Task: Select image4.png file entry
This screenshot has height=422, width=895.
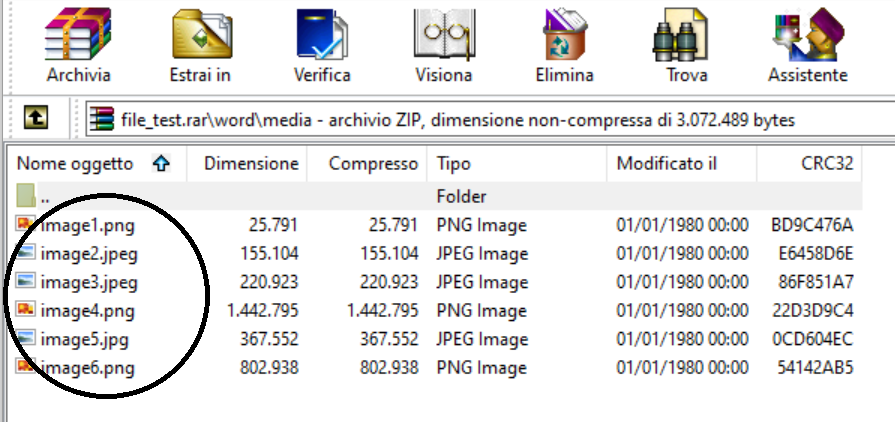Action: coord(434,311)
